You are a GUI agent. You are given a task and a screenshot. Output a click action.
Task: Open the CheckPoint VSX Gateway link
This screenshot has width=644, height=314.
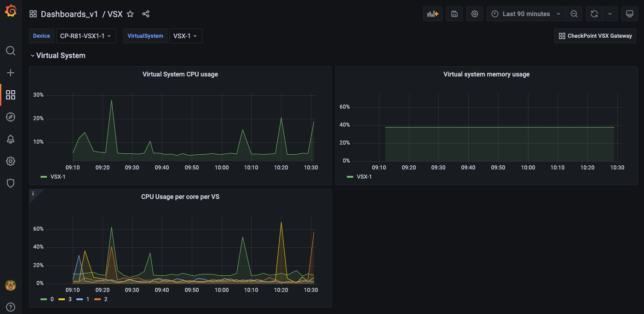coord(595,36)
